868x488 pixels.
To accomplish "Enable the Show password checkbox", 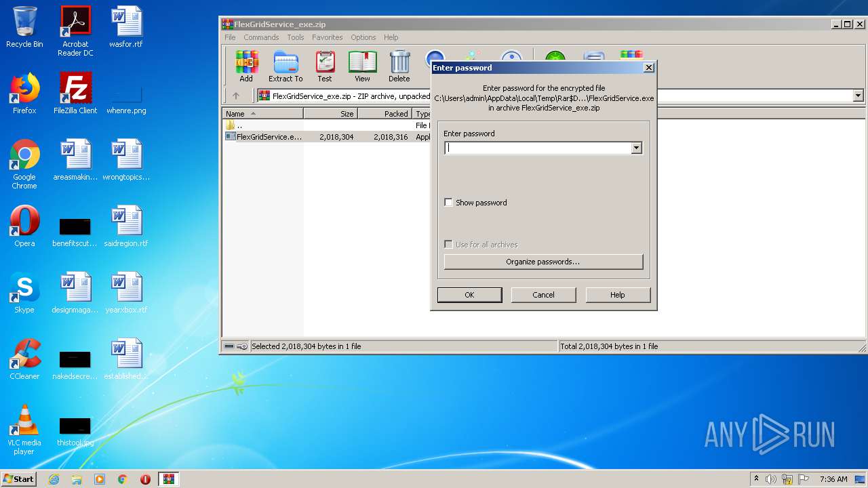I will (448, 203).
